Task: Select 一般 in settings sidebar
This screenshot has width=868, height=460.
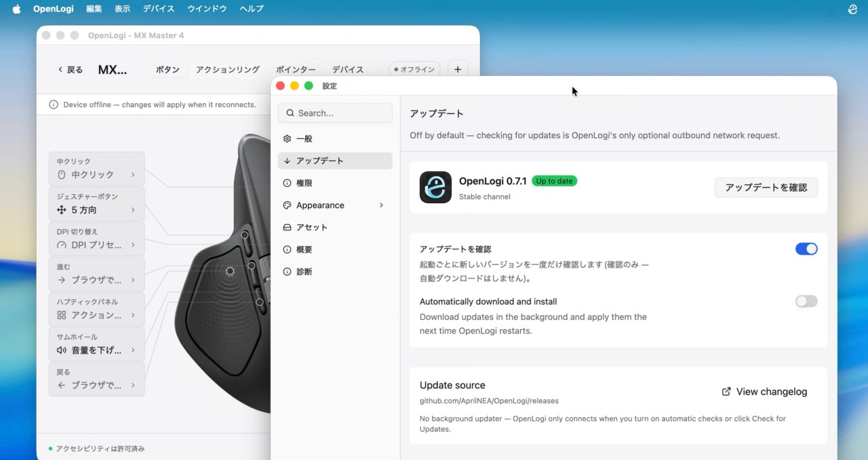Action: click(335, 138)
